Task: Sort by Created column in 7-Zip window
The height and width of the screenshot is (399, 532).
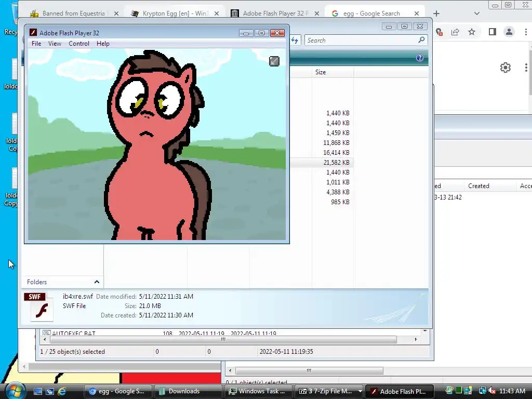Action: (478, 186)
